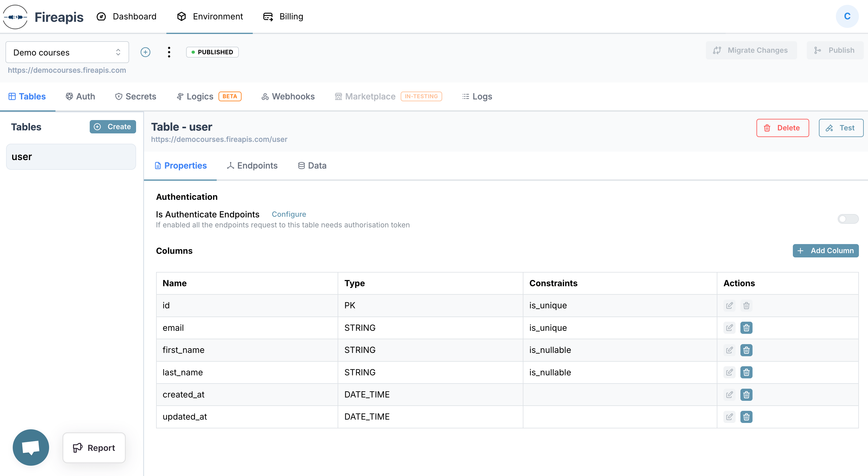Open the user avatar C menu

[847, 16]
